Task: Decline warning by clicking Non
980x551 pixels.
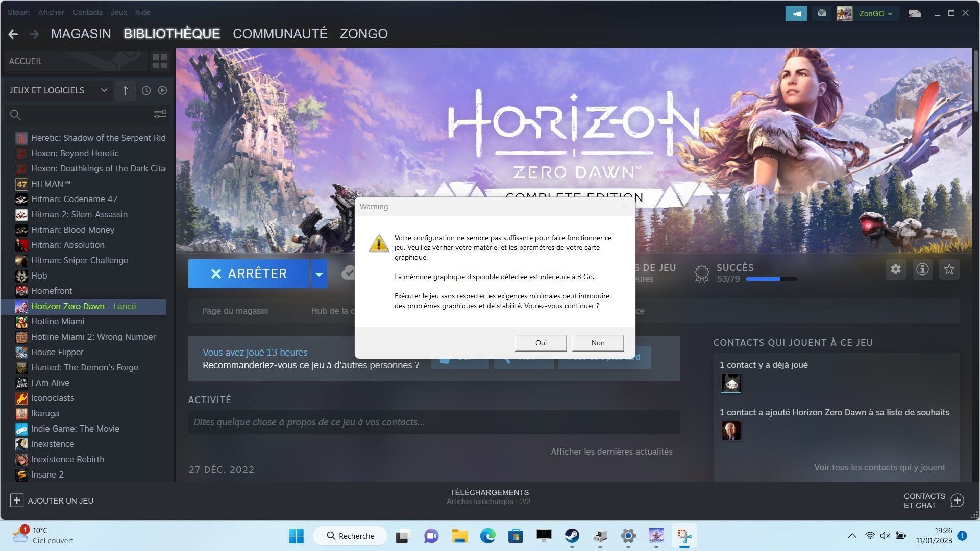Action: coord(598,343)
